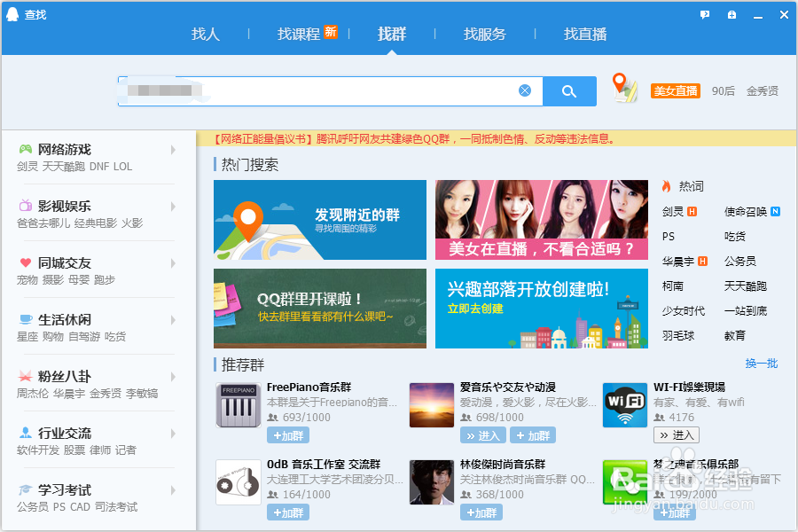
Task: Open 林俊傑时尚音乐群 portrait avatar
Action: [x=432, y=482]
